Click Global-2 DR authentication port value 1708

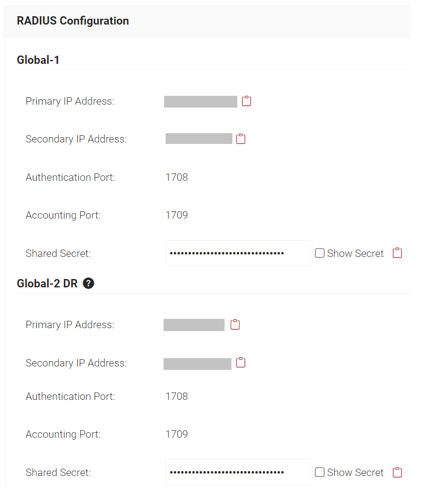[176, 396]
